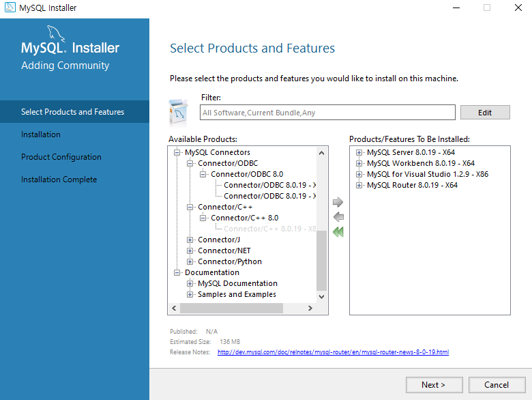532x400 pixels.
Task: Click the Edit filter button
Action: [x=485, y=113]
